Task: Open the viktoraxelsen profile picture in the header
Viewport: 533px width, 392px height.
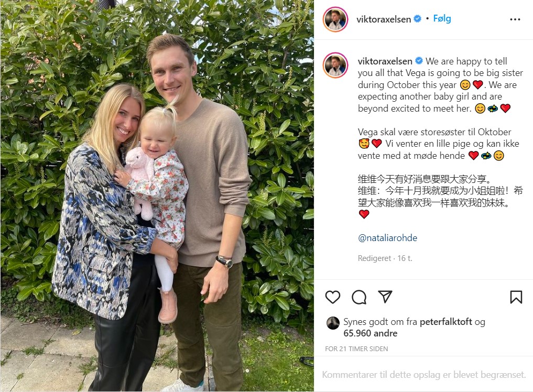Action: point(335,19)
